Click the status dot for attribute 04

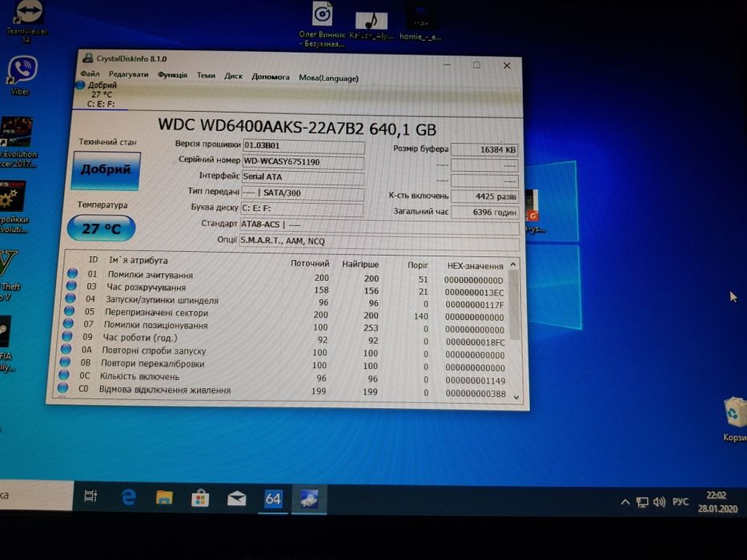[x=70, y=298]
